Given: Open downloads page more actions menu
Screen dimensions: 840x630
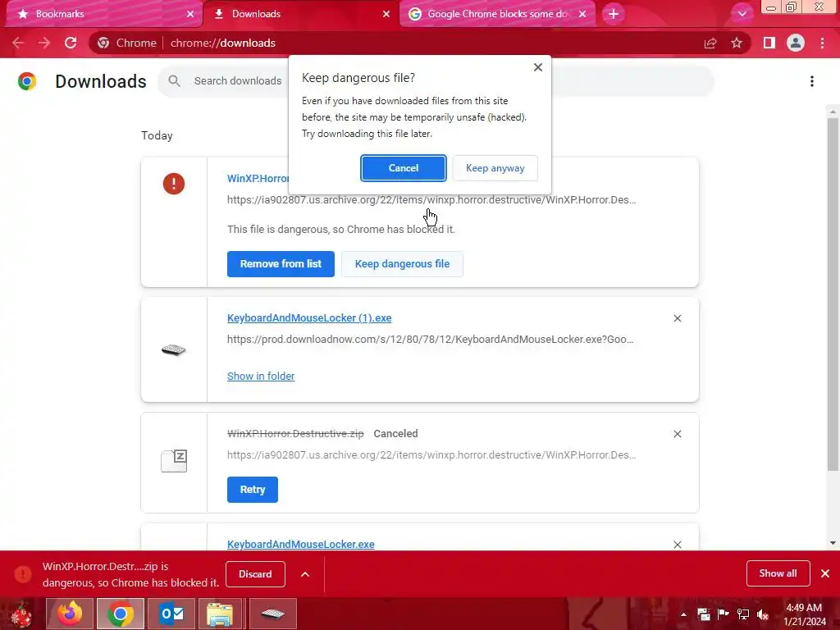Looking at the screenshot, I should [x=812, y=81].
